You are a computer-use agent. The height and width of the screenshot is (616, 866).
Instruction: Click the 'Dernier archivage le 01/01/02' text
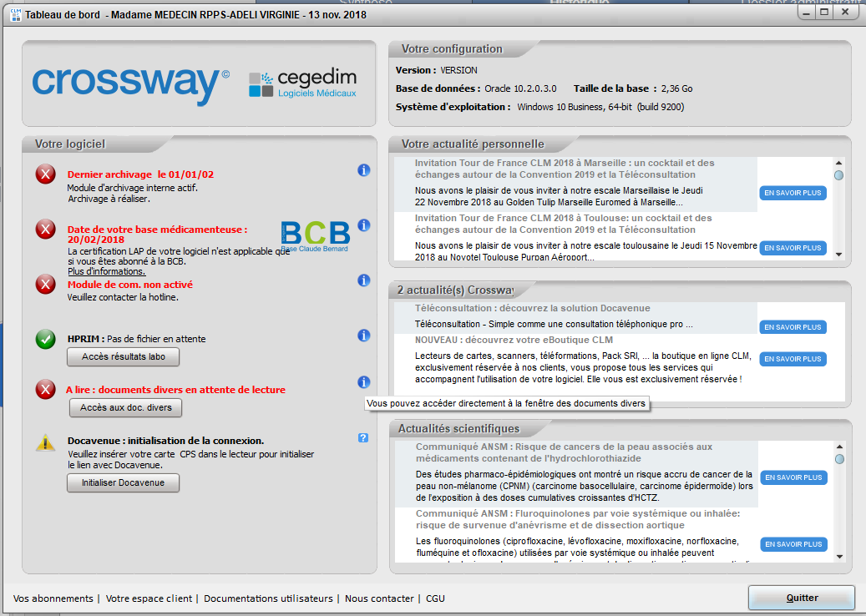tap(140, 174)
